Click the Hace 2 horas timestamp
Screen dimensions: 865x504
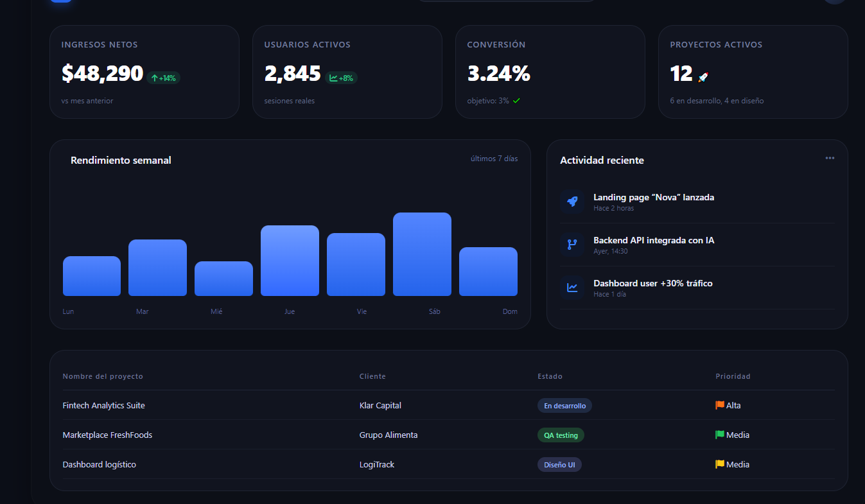click(x=613, y=209)
